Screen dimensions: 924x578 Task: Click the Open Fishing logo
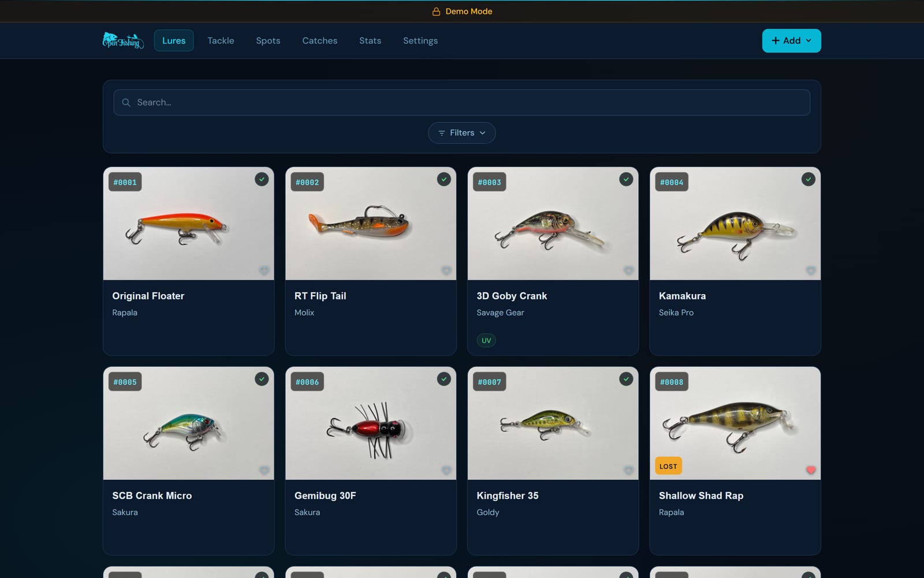click(123, 40)
